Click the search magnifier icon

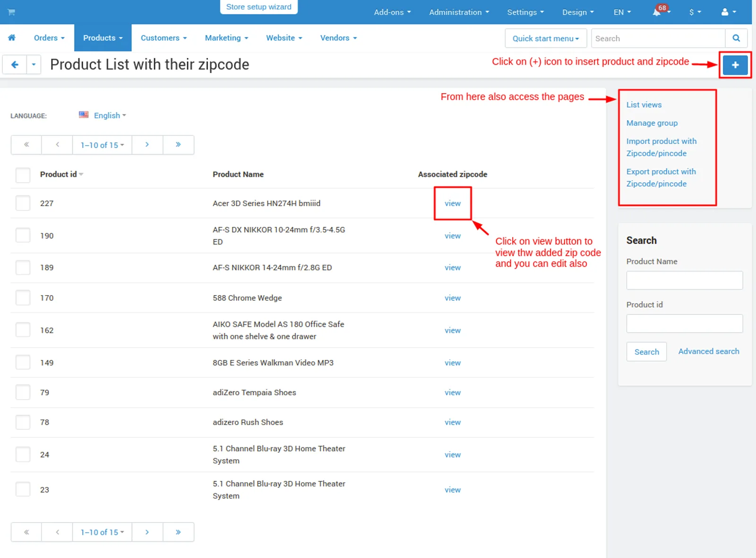(736, 38)
